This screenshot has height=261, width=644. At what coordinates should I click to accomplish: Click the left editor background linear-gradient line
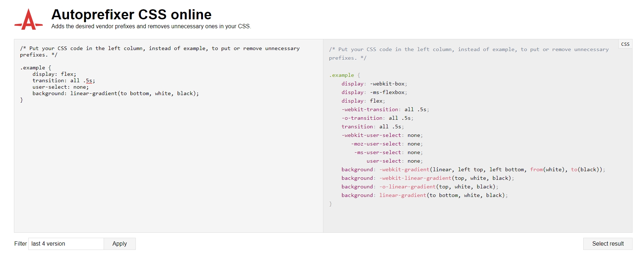115,93
